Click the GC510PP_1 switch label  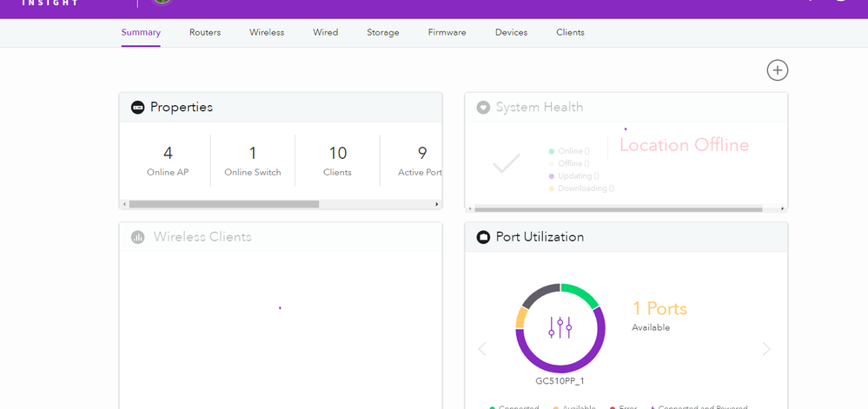coord(560,381)
